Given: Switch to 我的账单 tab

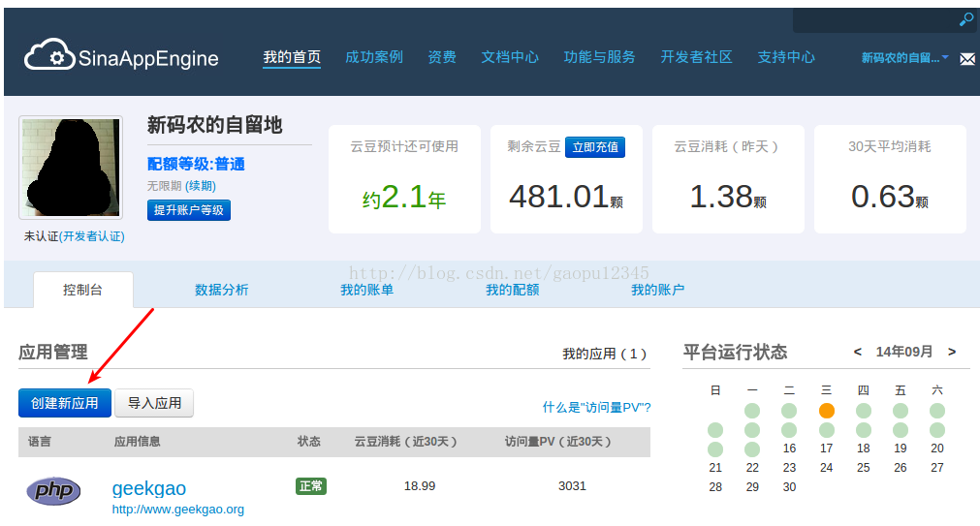Looking at the screenshot, I should click(x=366, y=290).
